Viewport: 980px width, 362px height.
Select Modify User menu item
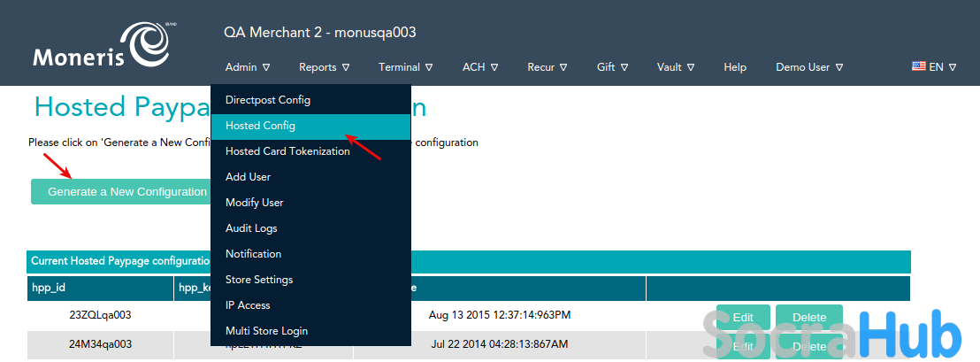(x=310, y=203)
